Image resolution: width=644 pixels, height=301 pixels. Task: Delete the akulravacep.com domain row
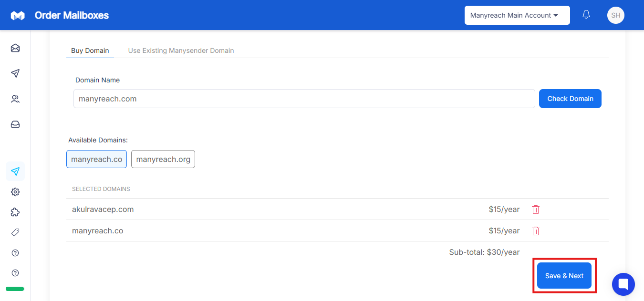(536, 210)
